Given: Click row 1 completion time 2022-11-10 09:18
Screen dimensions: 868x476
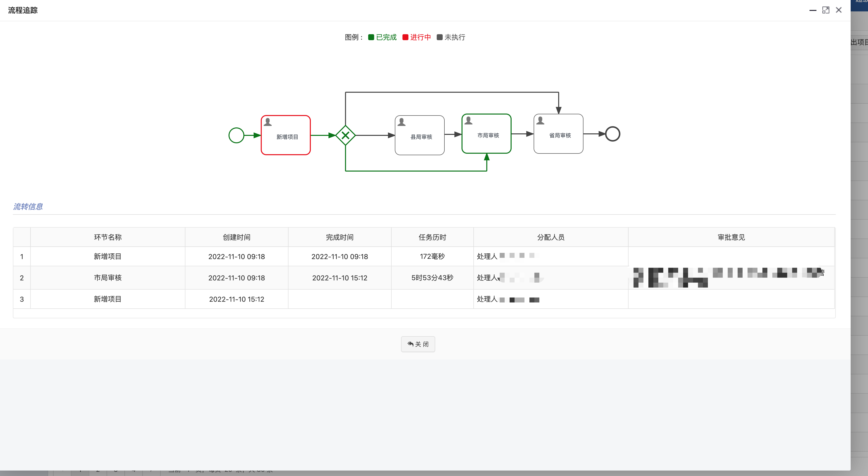Looking at the screenshot, I should [x=340, y=256].
